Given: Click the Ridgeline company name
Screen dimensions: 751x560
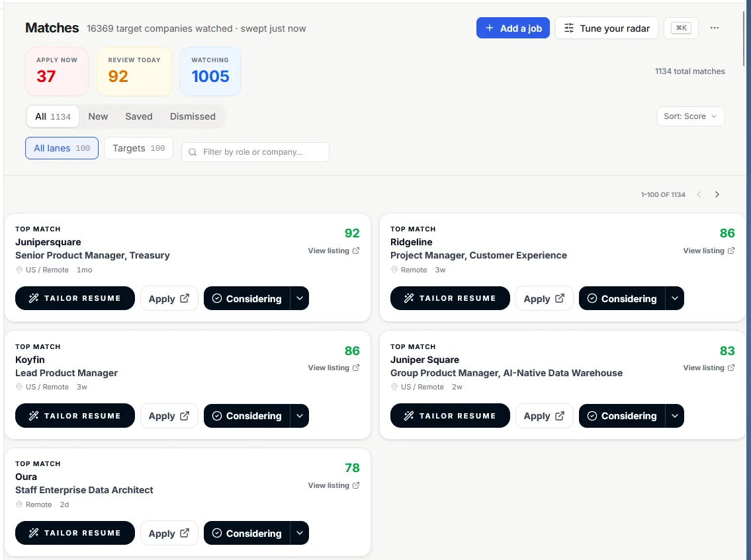Looking at the screenshot, I should click(411, 242).
